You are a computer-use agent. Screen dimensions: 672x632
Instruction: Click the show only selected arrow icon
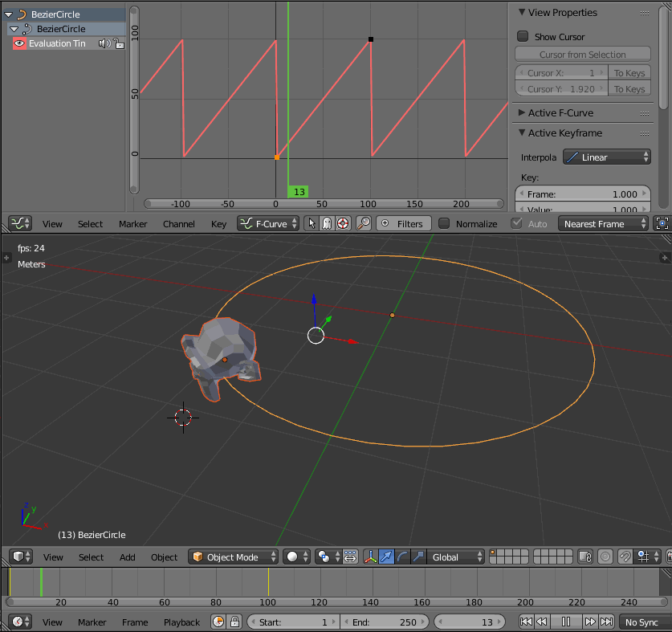tap(312, 224)
